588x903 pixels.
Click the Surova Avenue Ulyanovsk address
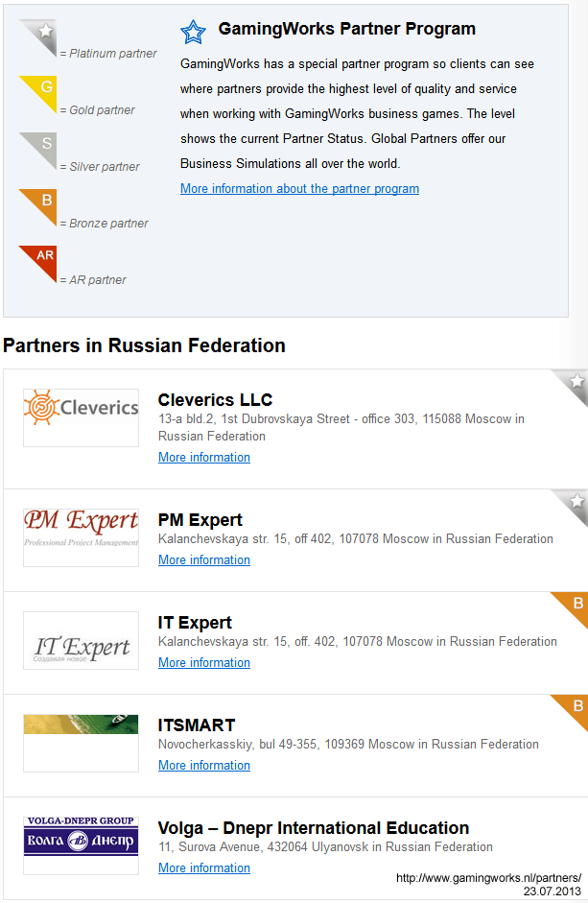pos(325,846)
